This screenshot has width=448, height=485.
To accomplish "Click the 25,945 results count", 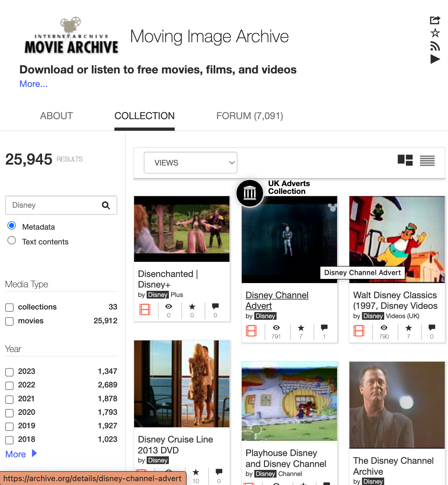I will (x=29, y=159).
